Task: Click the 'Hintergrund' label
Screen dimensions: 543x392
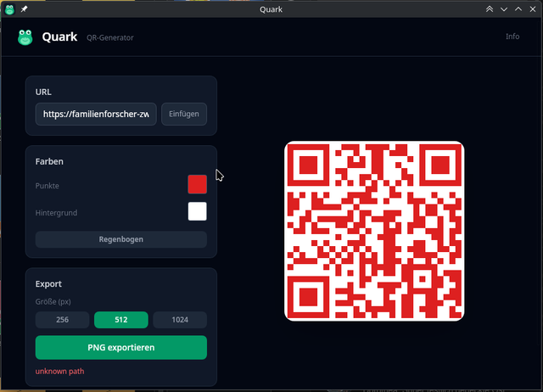Action: coord(56,213)
